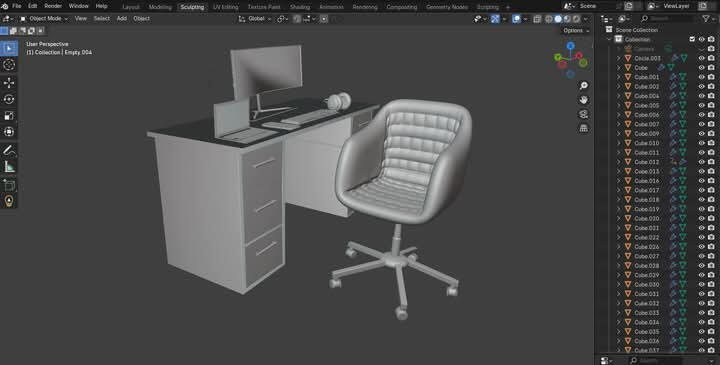Viewport: 720px width, 365px height.
Task: Open shading options dropdown arrow
Action: pyautogui.click(x=585, y=19)
